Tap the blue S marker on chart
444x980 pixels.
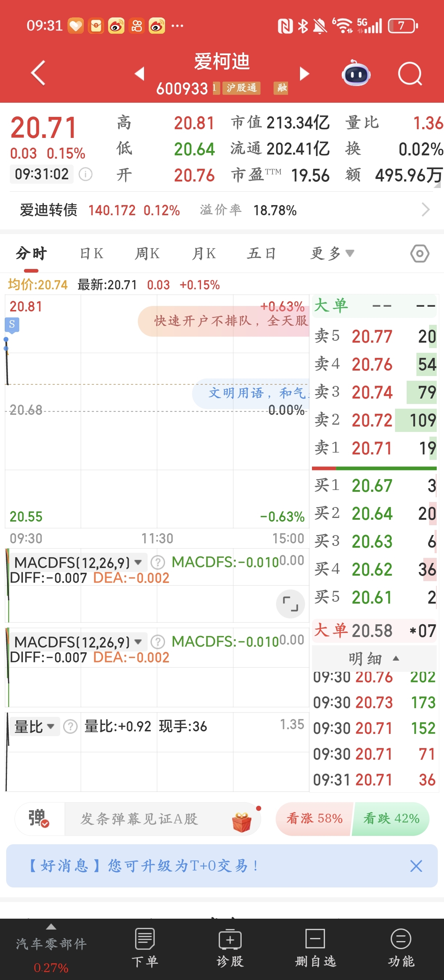[12, 325]
